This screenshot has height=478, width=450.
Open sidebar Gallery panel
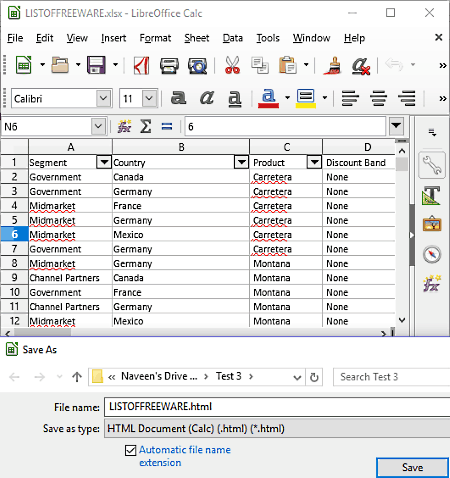click(x=432, y=224)
